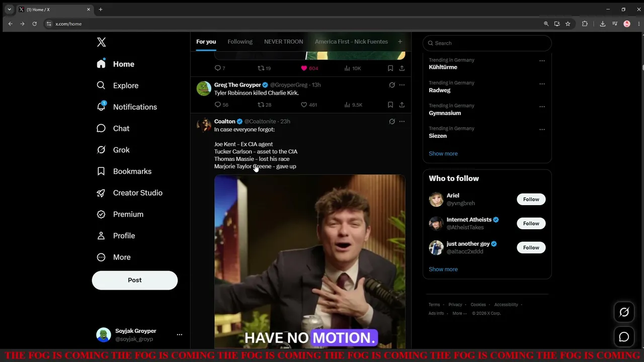Image resolution: width=644 pixels, height=362 pixels.
Task: Show more Who to follow suggestions
Action: pos(443,269)
